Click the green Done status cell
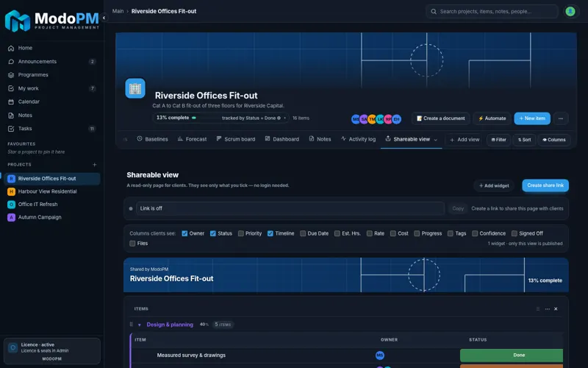Screen dimensions: 588x368 click(x=512, y=355)
